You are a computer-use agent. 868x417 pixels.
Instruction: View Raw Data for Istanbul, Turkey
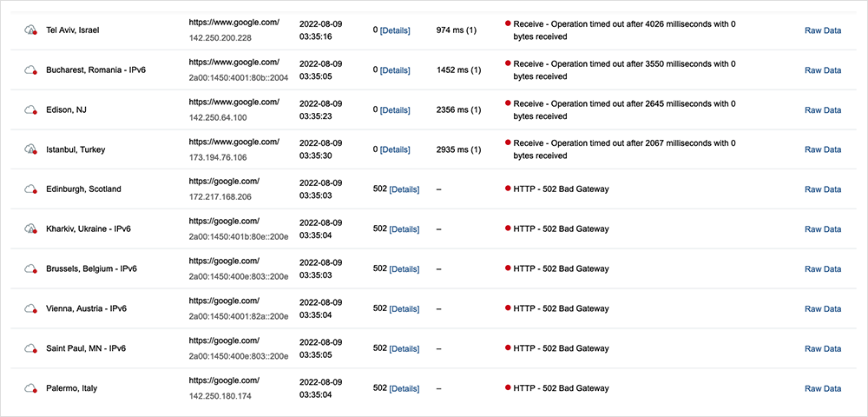[x=822, y=149]
